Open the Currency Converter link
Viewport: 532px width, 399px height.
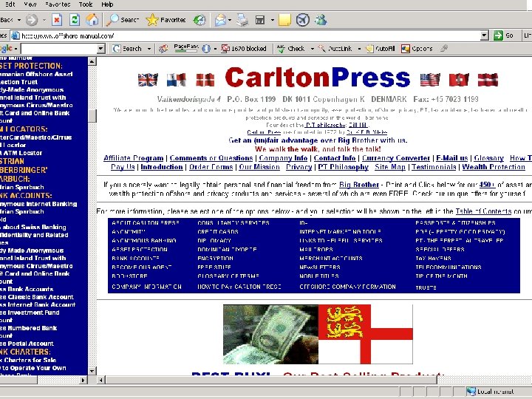click(395, 158)
